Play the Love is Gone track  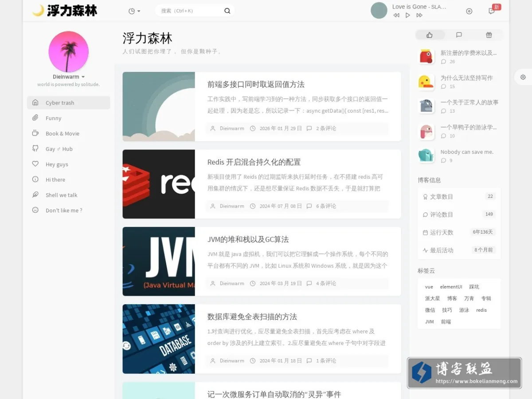tap(408, 16)
